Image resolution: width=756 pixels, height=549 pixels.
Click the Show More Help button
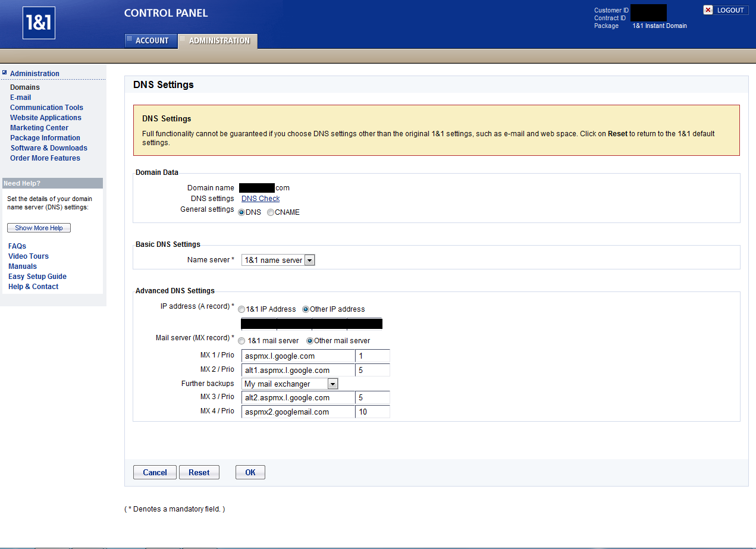pyautogui.click(x=39, y=228)
